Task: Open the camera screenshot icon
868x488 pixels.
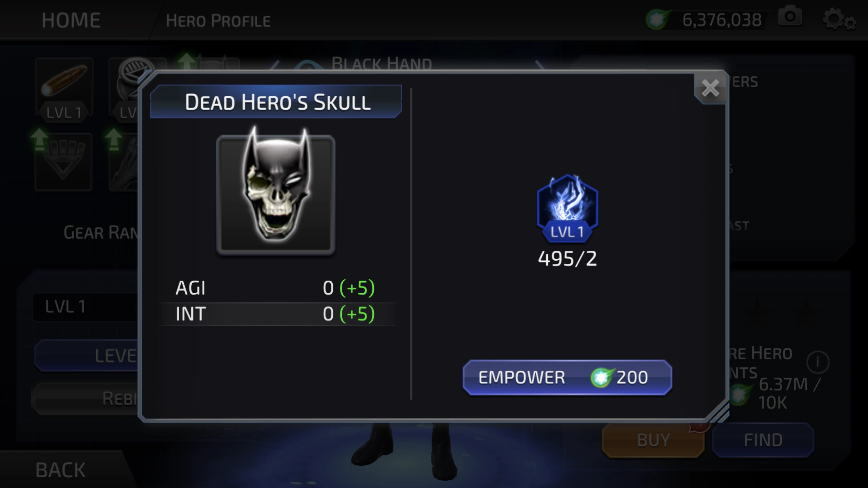Action: click(790, 17)
